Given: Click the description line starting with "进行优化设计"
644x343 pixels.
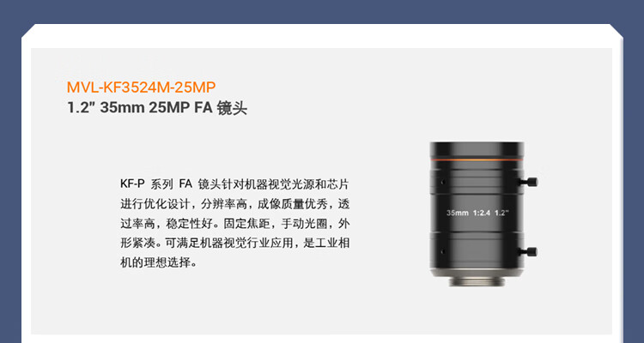Looking at the screenshot, I should click(x=235, y=203).
